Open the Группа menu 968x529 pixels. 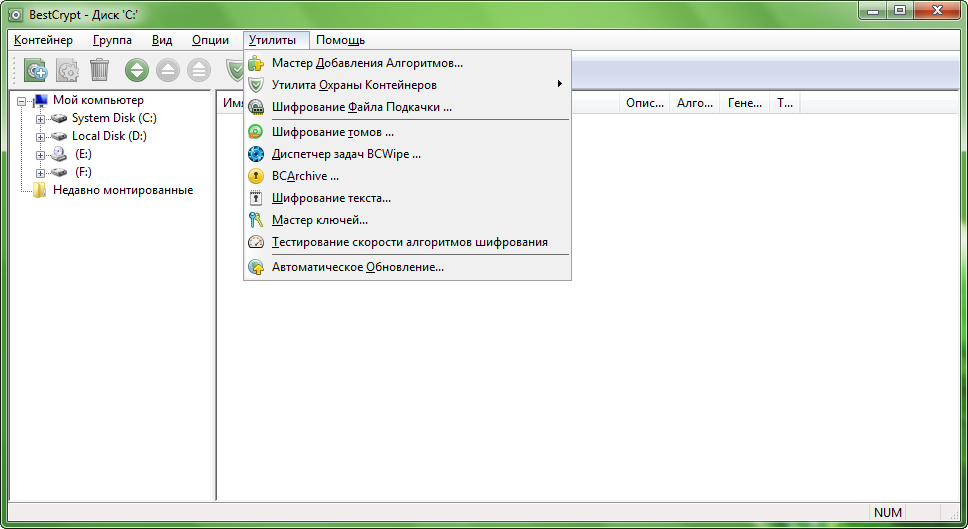point(112,40)
